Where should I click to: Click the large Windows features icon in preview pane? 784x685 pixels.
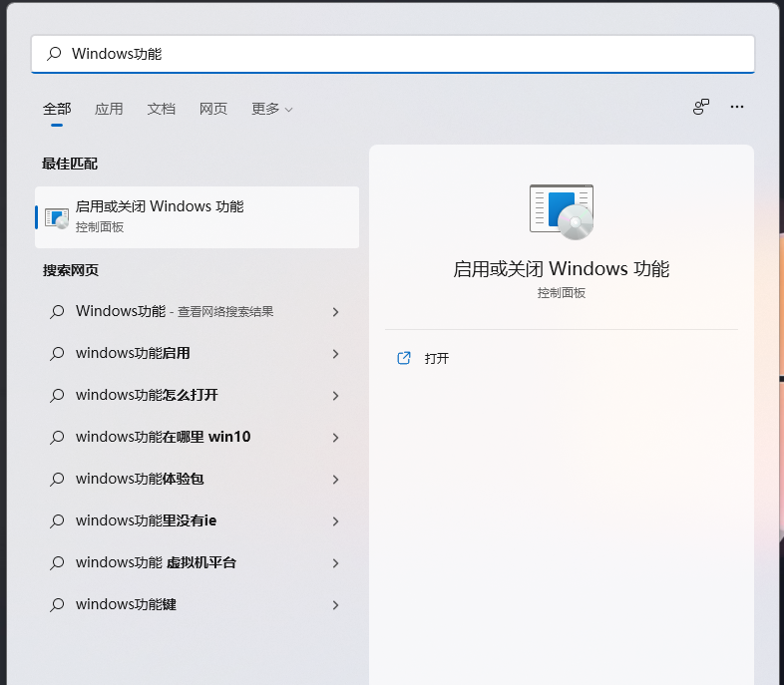pos(562,211)
